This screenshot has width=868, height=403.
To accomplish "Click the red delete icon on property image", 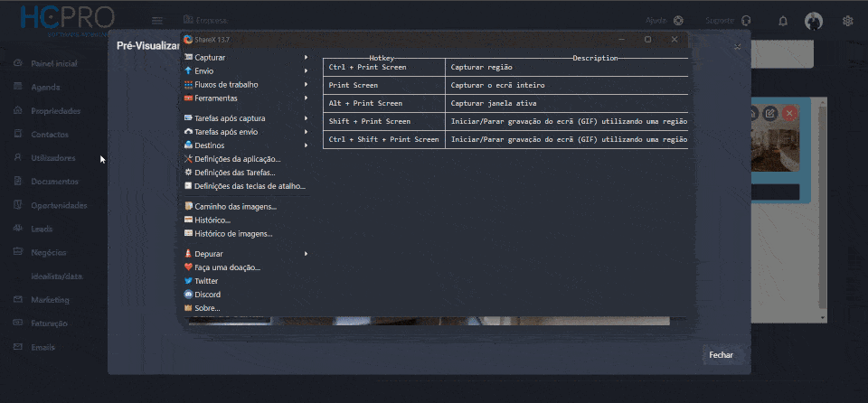I will (x=789, y=114).
